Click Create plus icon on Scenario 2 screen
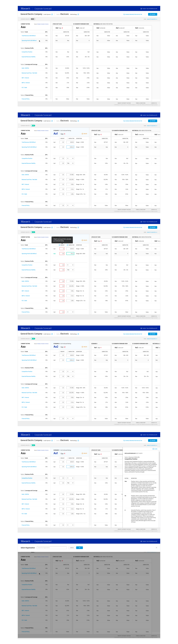The image size is (178, 644). tap(82, 347)
